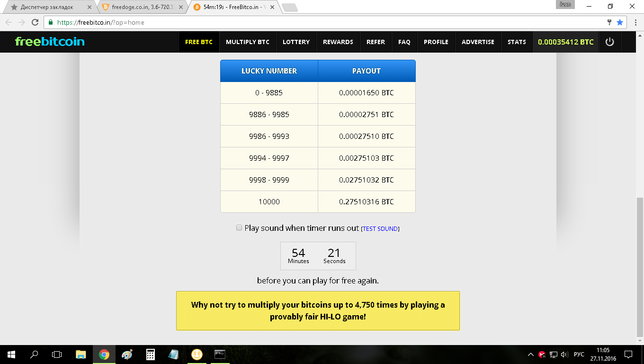The width and height of the screenshot is (644, 364).
Task: Show hidden system tray icons
Action: tap(531, 355)
